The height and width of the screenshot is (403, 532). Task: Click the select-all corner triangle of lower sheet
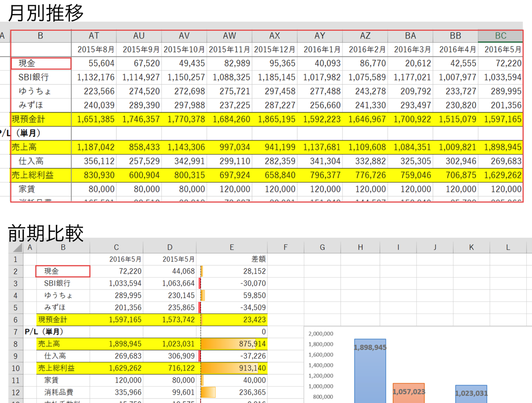click(16, 248)
